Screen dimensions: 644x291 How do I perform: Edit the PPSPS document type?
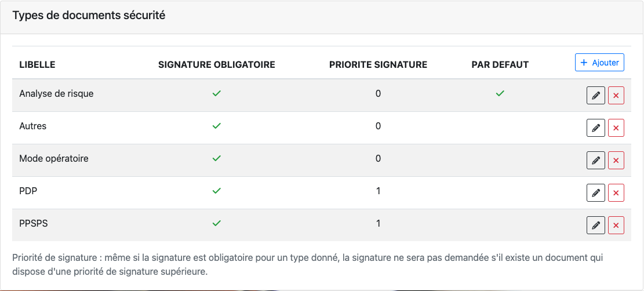(x=596, y=225)
